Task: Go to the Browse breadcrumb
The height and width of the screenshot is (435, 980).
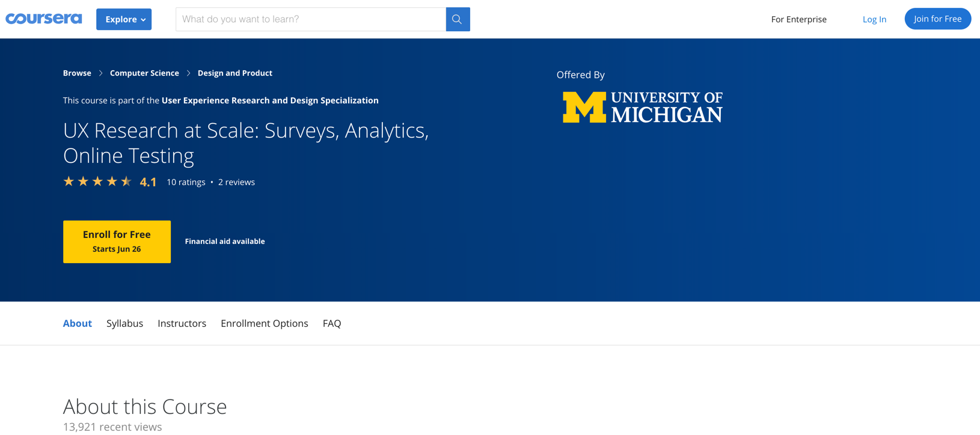Action: click(x=77, y=73)
